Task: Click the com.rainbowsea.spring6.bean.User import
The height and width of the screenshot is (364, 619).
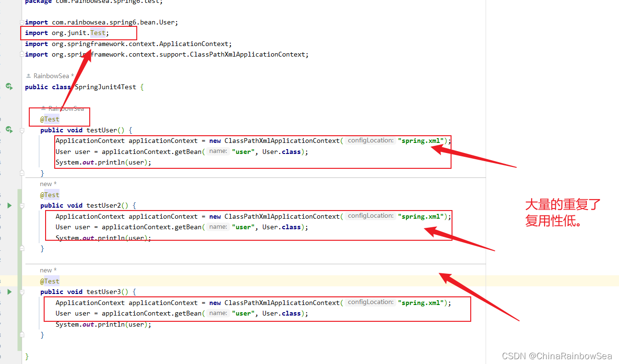Action: 102,22
